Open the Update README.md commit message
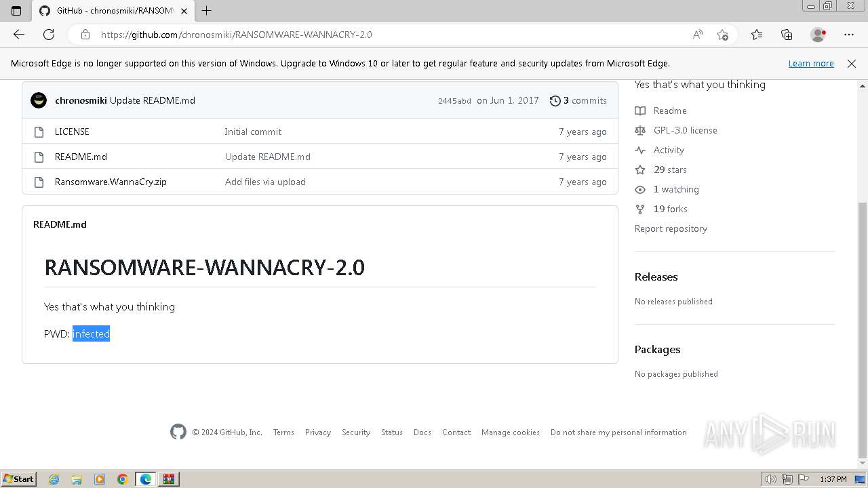 [153, 100]
